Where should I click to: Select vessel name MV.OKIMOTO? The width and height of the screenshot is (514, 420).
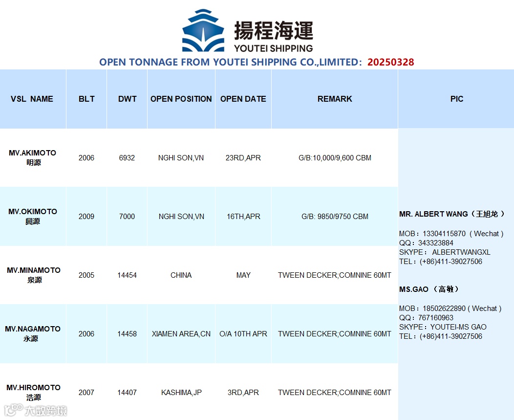pos(33,212)
